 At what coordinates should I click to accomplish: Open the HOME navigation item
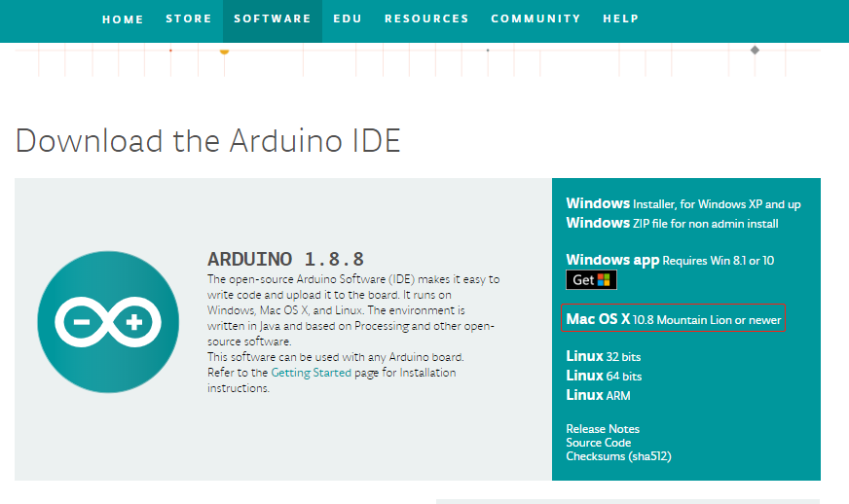pos(123,19)
